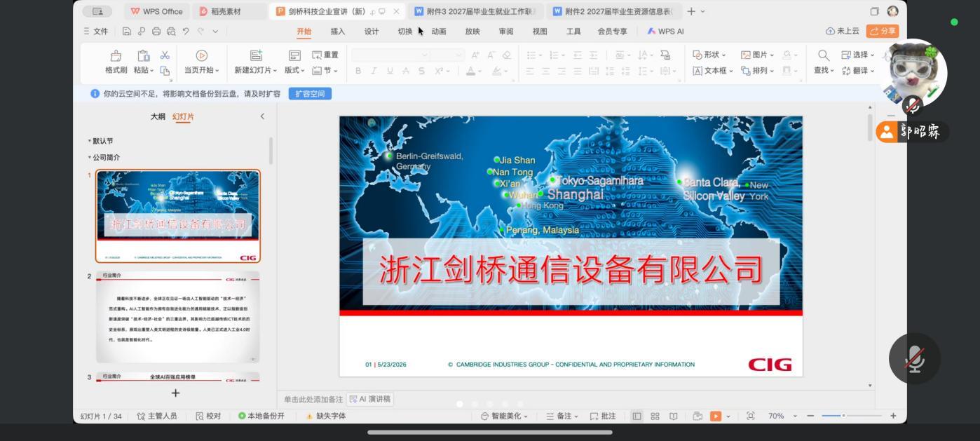
Task: Open the Animation (动画) ribbon tab
Action: (439, 32)
